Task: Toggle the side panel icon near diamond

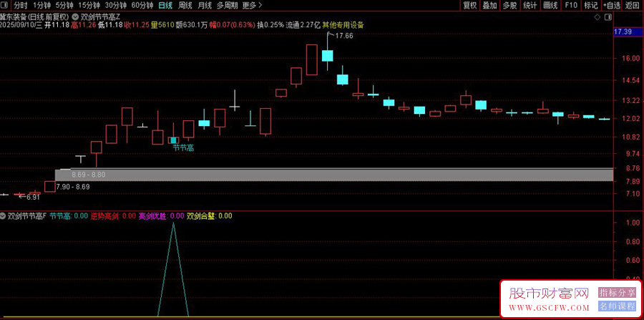Action: pyautogui.click(x=608, y=17)
